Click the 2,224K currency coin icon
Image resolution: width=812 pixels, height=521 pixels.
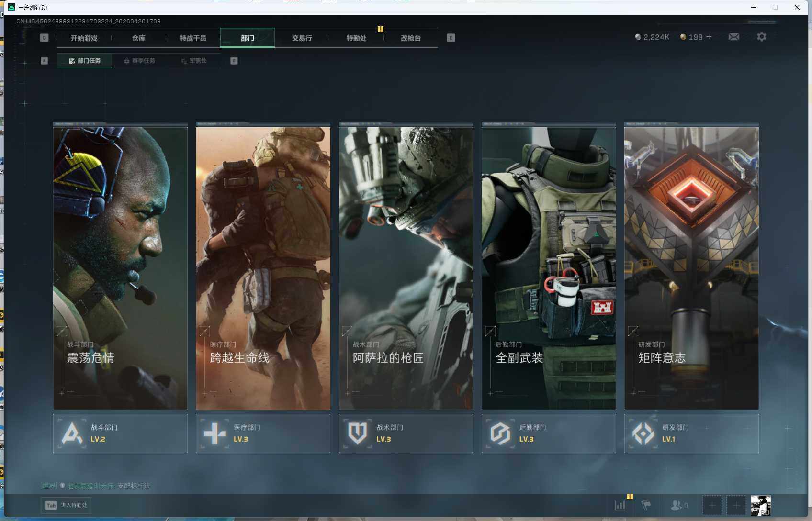point(638,37)
